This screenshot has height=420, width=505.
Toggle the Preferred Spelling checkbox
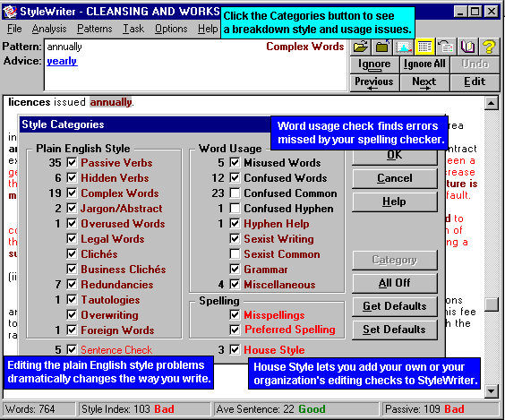click(235, 330)
